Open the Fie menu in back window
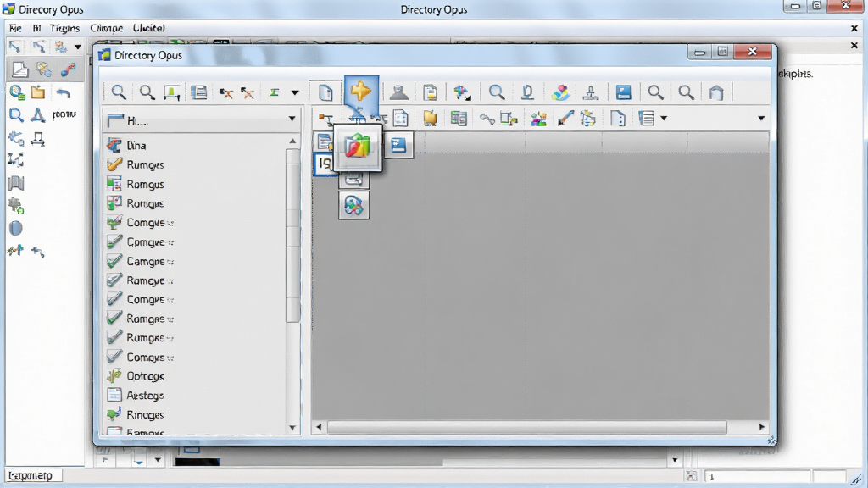Viewport: 868px width, 488px height. pyautogui.click(x=15, y=28)
